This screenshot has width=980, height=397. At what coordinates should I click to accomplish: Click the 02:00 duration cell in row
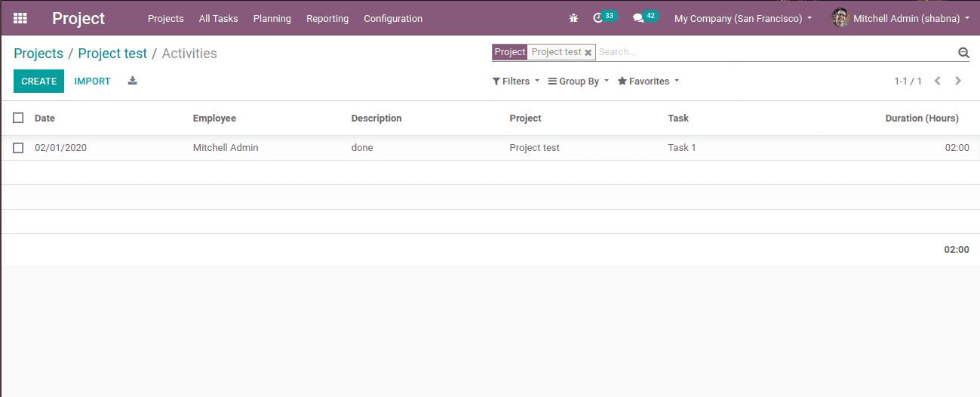[x=957, y=148]
